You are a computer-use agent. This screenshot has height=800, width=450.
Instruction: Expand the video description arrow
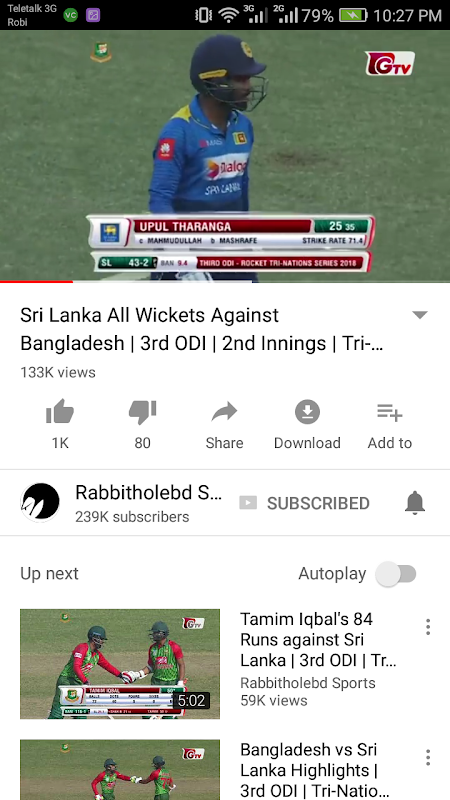coord(420,315)
